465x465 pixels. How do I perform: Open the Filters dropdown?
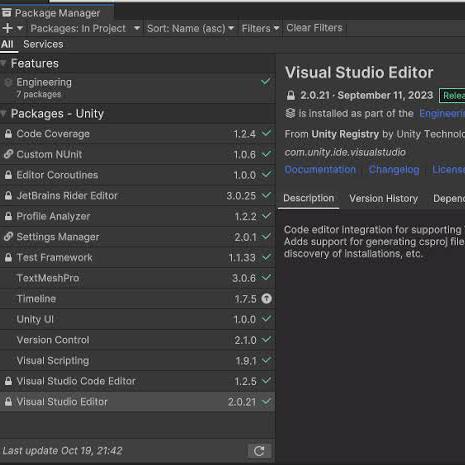260,28
